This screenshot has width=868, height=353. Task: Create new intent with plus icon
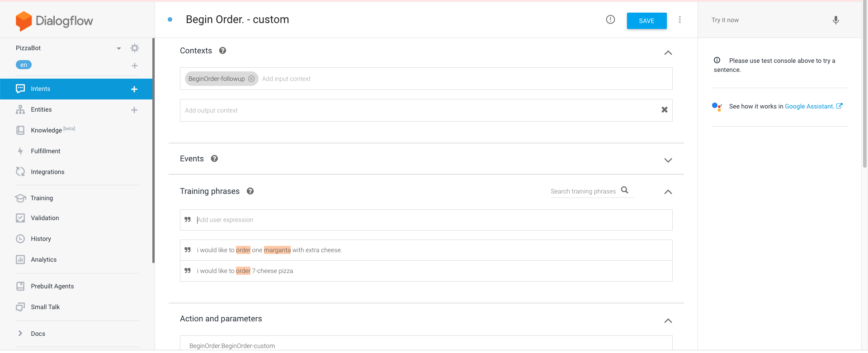pyautogui.click(x=134, y=89)
